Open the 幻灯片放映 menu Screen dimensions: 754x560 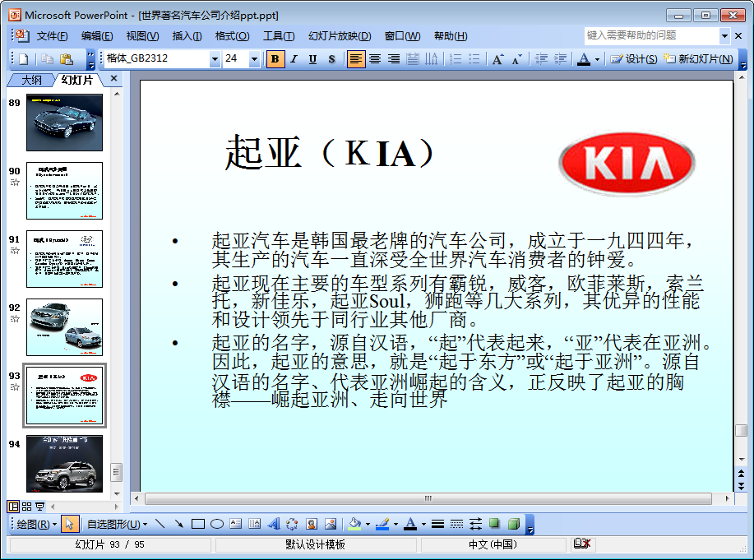(340, 36)
